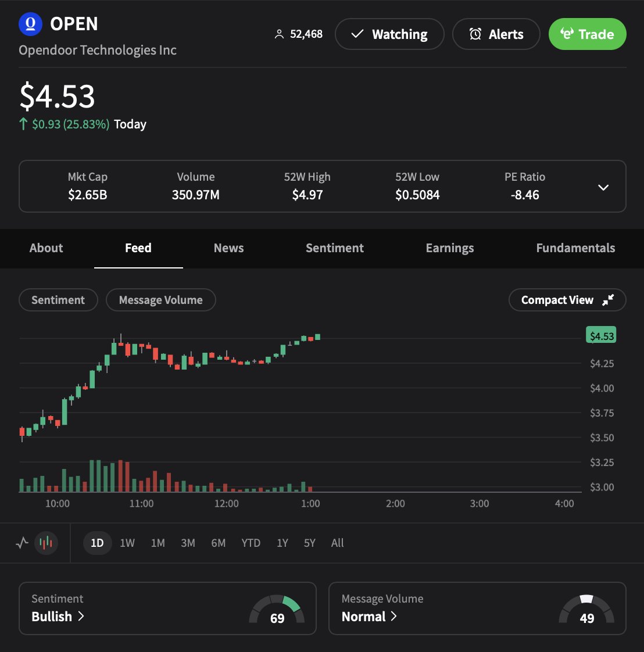Select the Feed tab
Viewport: 644px width, 652px height.
pyautogui.click(x=138, y=248)
